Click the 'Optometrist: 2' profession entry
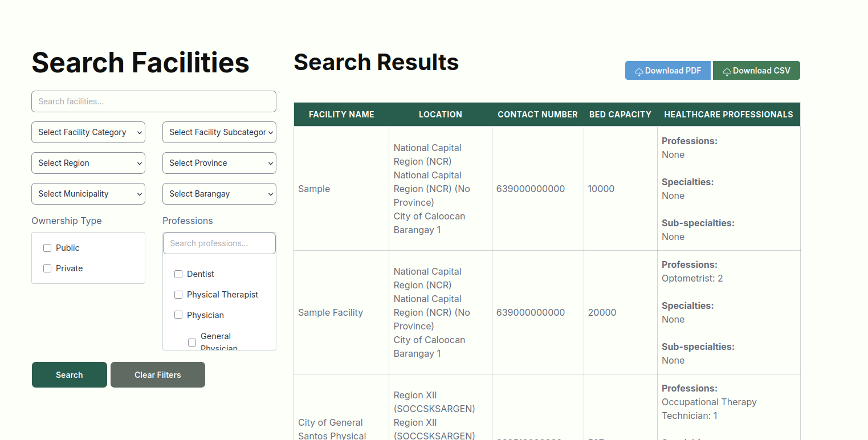Screen dimensions: 868x440 coord(692,278)
